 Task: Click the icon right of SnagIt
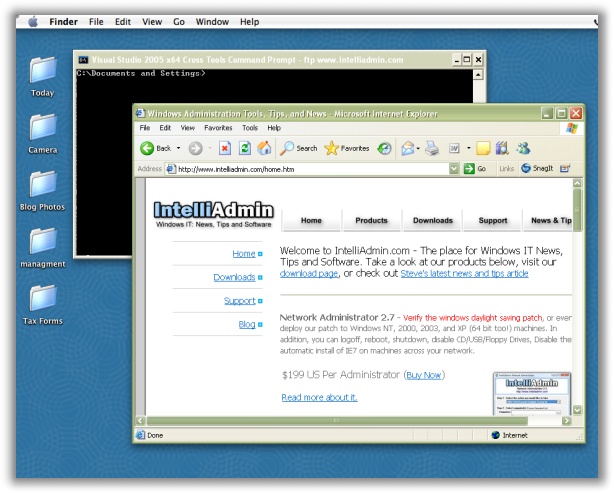(565, 168)
